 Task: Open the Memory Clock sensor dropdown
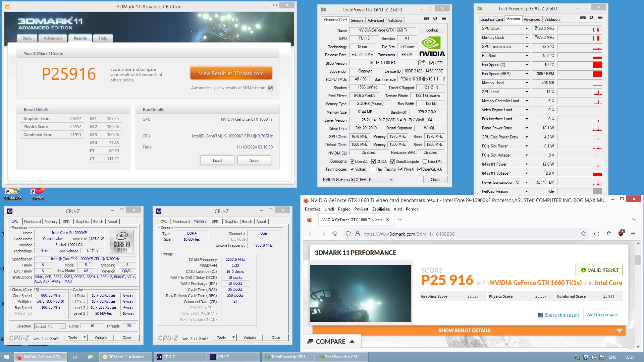coord(527,38)
